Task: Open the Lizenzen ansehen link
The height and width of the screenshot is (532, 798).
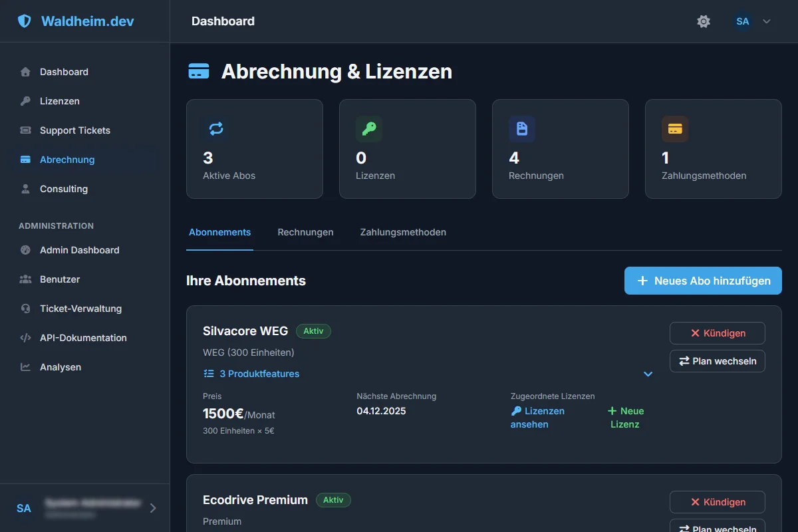Action: pos(537,418)
